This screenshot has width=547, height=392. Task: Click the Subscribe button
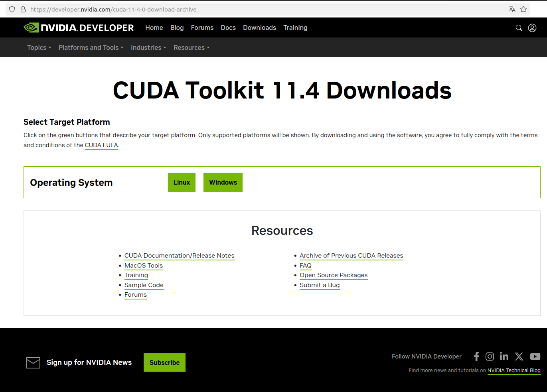[x=164, y=362]
